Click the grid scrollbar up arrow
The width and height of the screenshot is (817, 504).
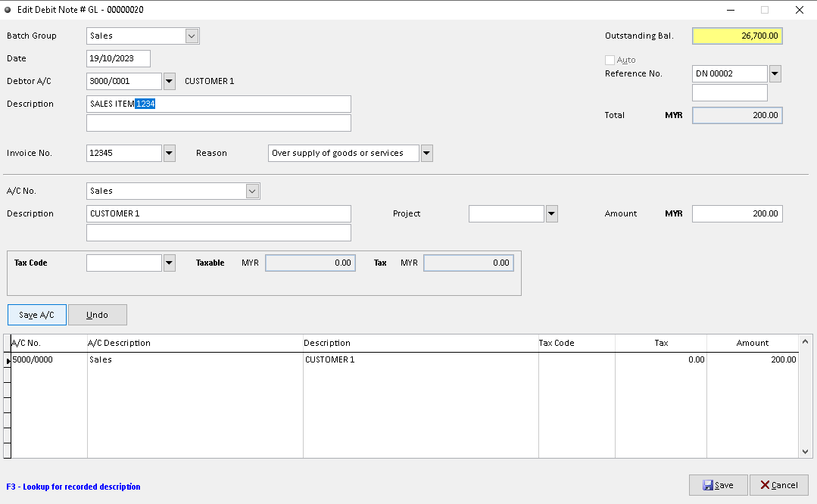coord(805,341)
